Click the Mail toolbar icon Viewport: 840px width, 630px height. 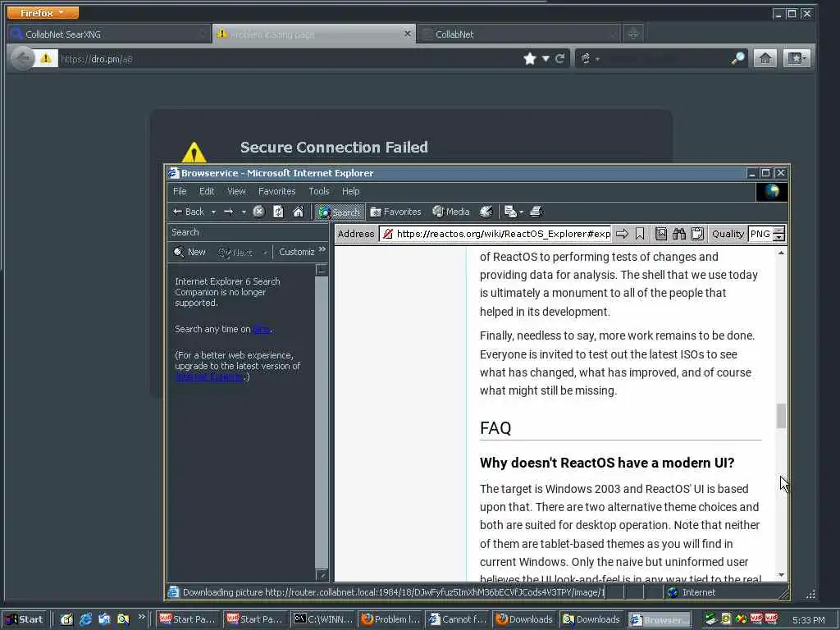tap(510, 212)
